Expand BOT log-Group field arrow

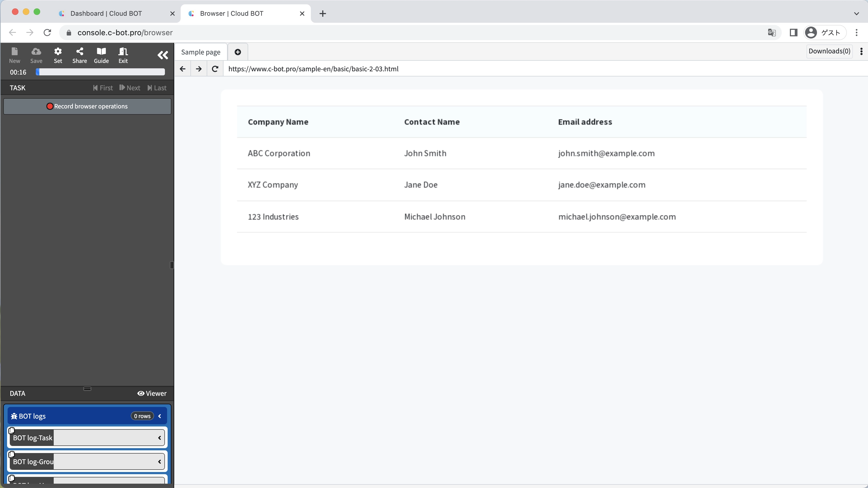pos(159,462)
